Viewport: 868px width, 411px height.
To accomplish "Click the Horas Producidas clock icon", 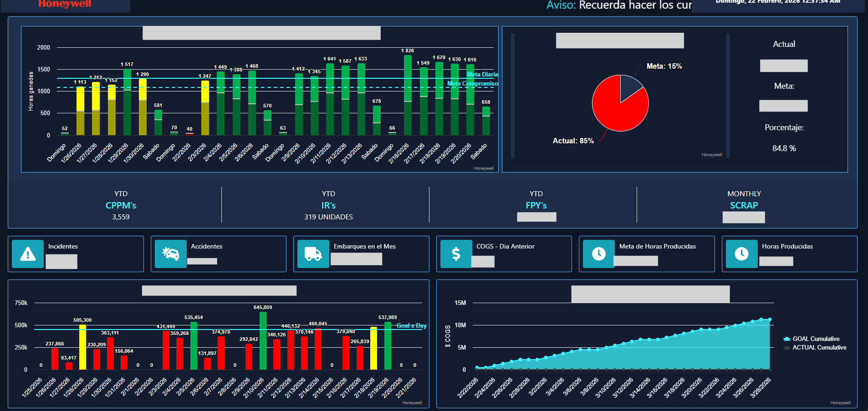I will (x=741, y=254).
